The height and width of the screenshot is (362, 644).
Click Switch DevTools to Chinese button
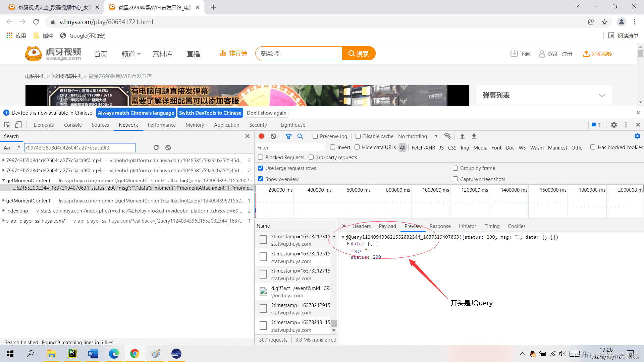pyautogui.click(x=210, y=113)
